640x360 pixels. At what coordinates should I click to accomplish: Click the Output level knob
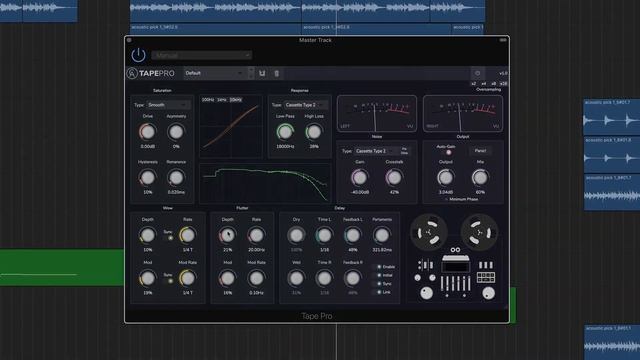[x=445, y=178]
